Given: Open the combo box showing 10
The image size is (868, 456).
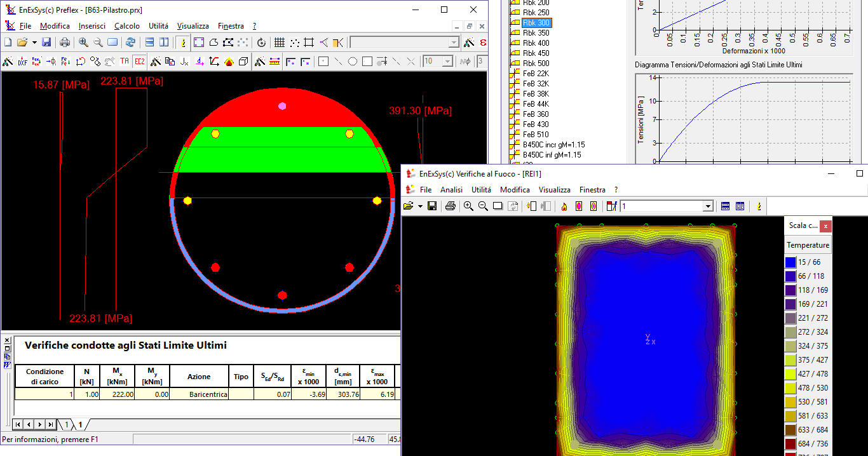Looking at the screenshot, I should (438, 62).
